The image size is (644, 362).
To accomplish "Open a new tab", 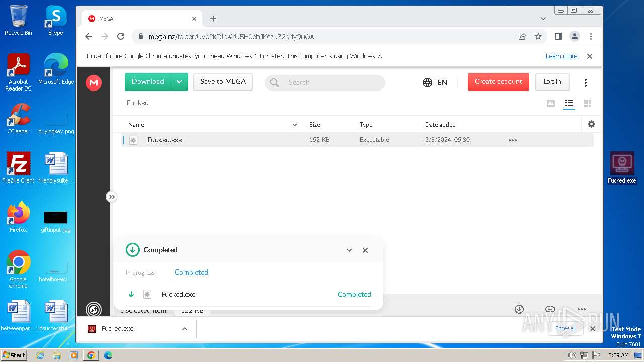I will click(x=213, y=19).
